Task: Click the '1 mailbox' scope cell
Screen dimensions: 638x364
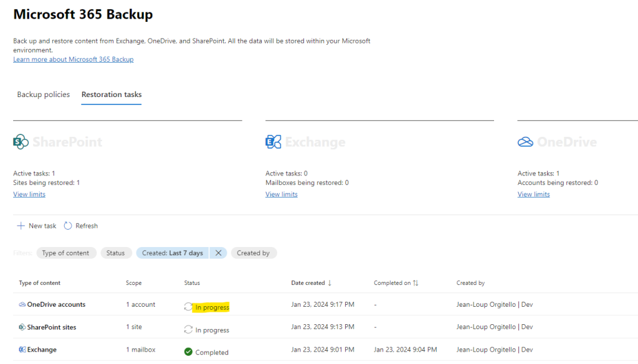Action: tap(141, 349)
